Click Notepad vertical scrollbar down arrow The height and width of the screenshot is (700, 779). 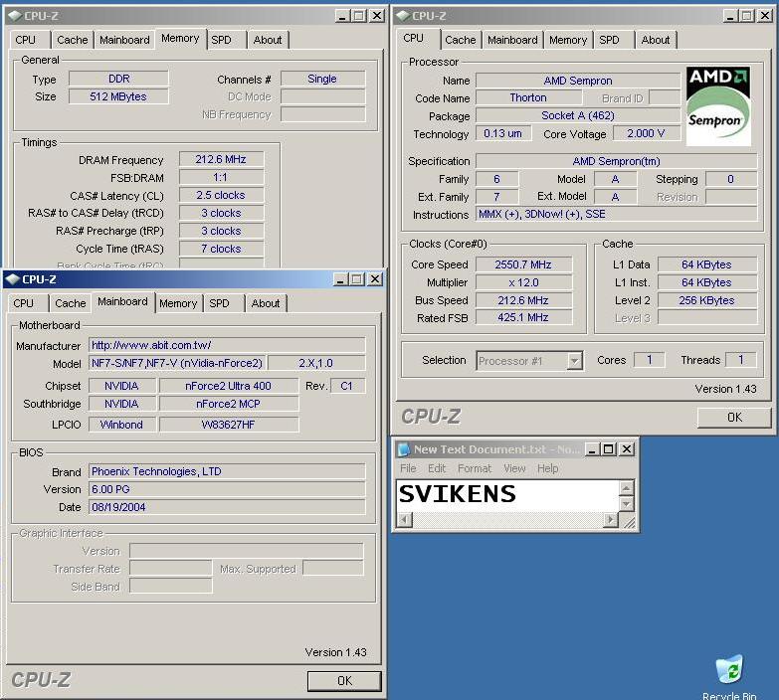pyautogui.click(x=626, y=504)
